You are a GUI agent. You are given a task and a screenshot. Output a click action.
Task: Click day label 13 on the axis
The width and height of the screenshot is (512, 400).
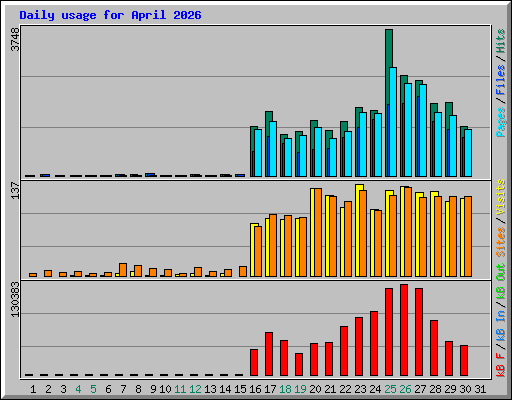(x=210, y=389)
